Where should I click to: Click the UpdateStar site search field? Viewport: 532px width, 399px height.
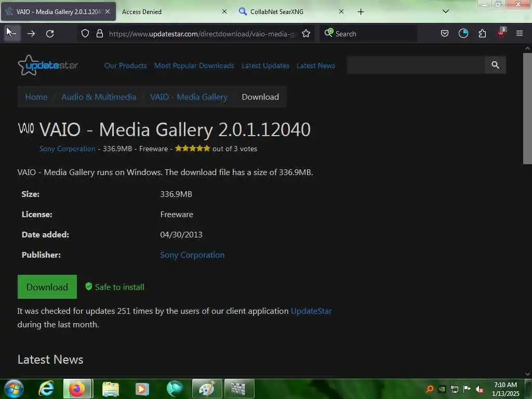[416, 65]
